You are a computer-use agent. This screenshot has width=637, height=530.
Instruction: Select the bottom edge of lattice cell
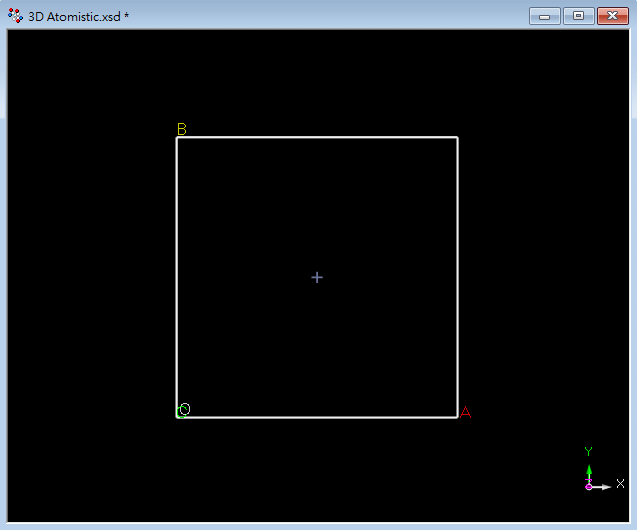coord(317,417)
